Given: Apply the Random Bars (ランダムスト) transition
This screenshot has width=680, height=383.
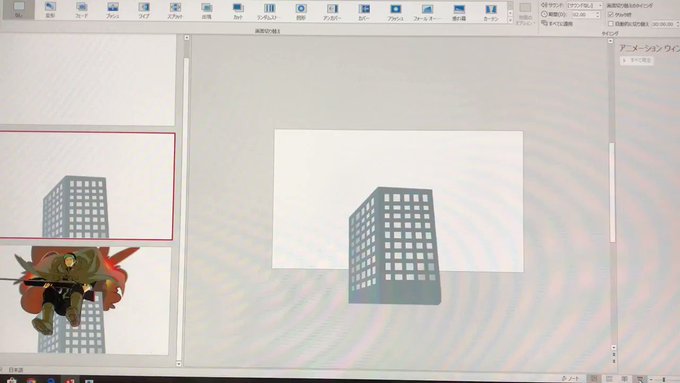Looking at the screenshot, I should 269,10.
